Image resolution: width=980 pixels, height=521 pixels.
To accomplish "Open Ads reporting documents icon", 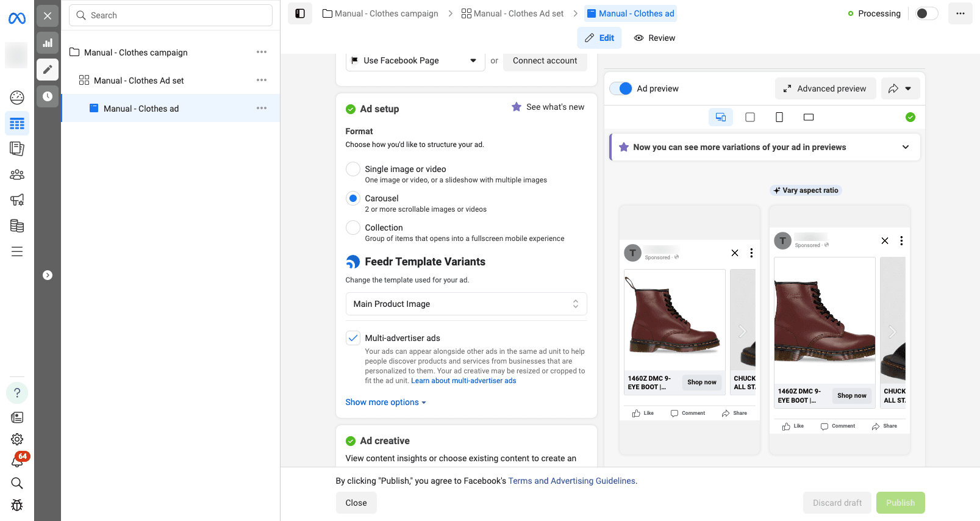I will (x=17, y=148).
